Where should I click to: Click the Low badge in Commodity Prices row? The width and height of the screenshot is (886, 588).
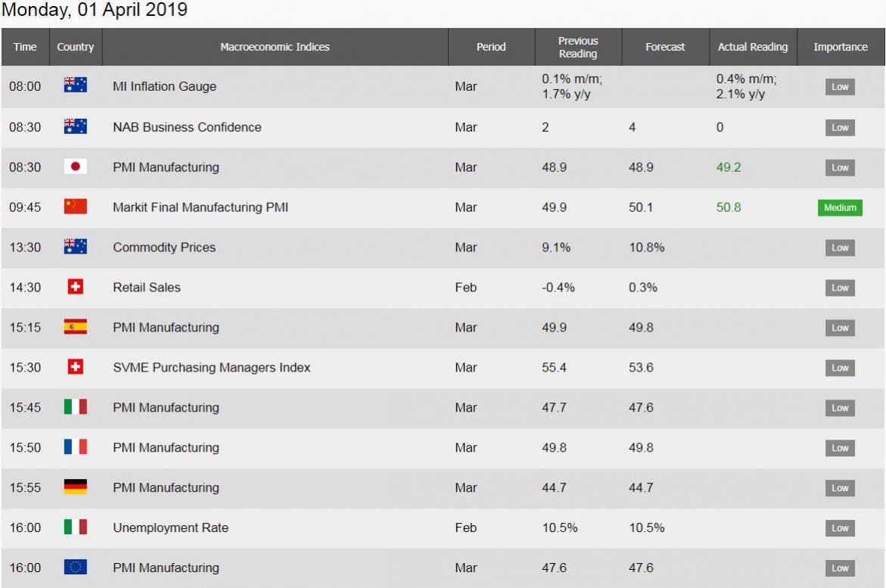tap(840, 247)
